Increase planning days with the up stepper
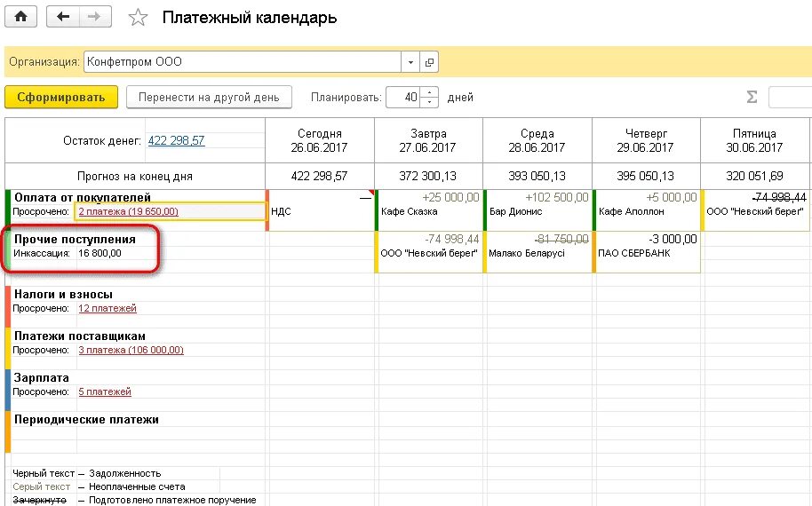Image resolution: width=812 pixels, height=506 pixels. click(429, 92)
